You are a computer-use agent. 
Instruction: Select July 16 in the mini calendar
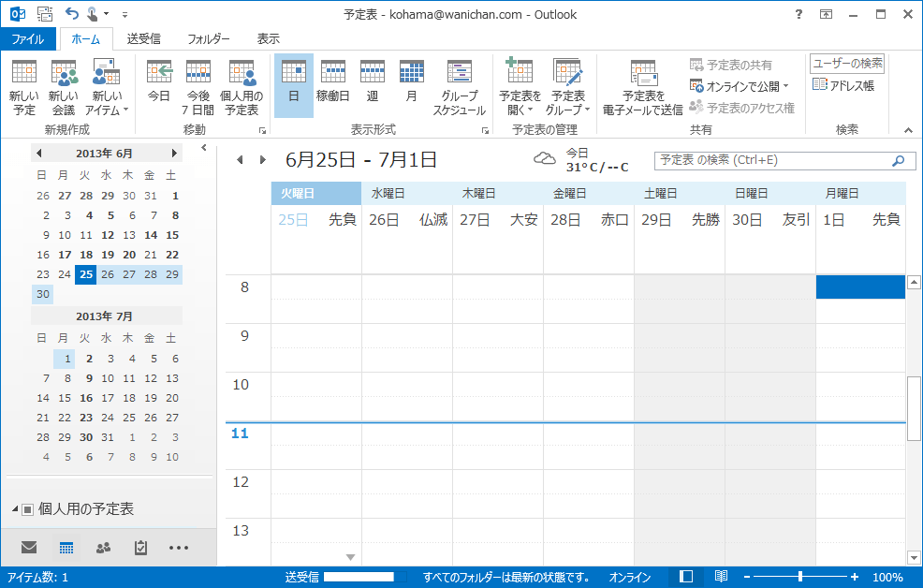86,398
